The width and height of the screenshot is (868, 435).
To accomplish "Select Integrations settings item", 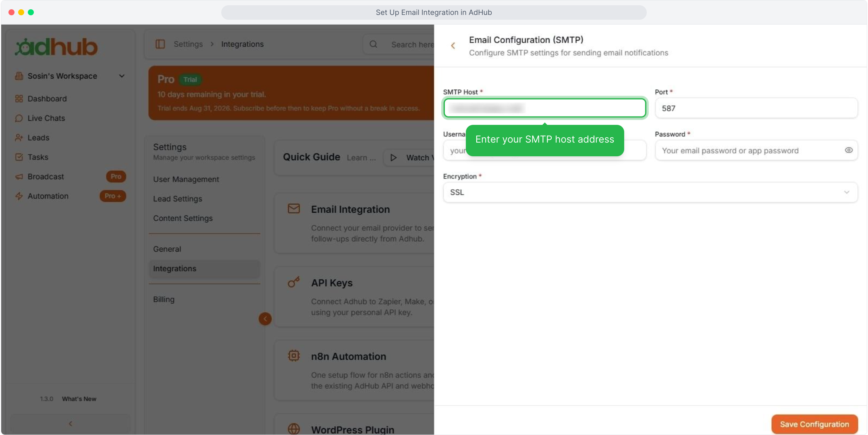I will pyautogui.click(x=205, y=269).
